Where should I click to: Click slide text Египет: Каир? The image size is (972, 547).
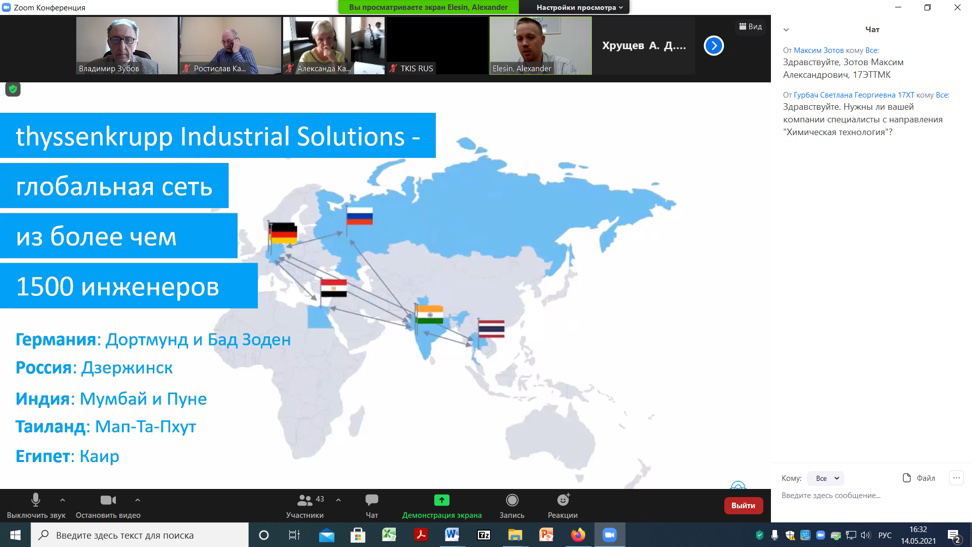(x=67, y=456)
